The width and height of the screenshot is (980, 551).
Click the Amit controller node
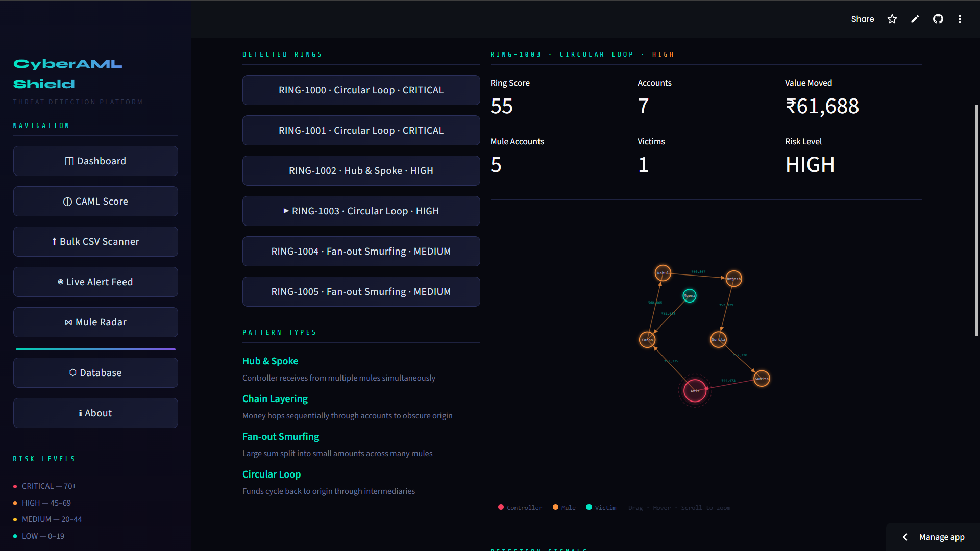pyautogui.click(x=695, y=391)
